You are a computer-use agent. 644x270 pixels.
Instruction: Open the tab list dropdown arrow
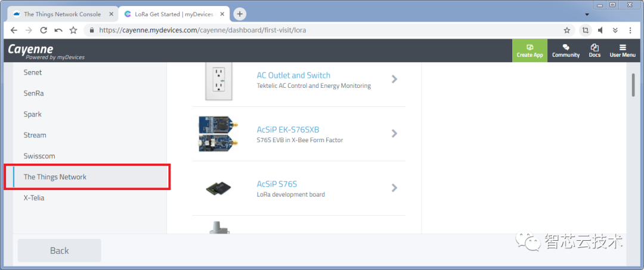tap(587, 14)
